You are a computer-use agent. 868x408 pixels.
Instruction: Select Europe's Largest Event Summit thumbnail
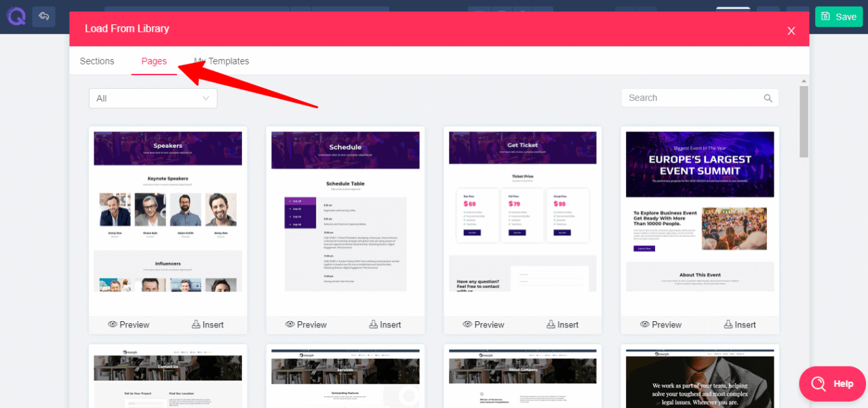click(700, 211)
